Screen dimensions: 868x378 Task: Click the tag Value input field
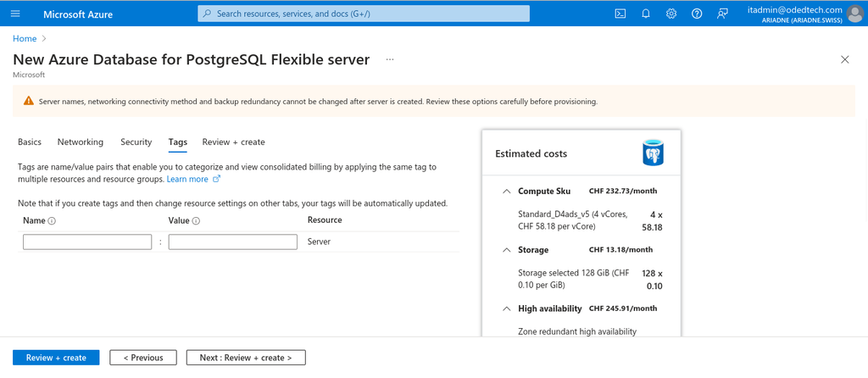(x=233, y=242)
